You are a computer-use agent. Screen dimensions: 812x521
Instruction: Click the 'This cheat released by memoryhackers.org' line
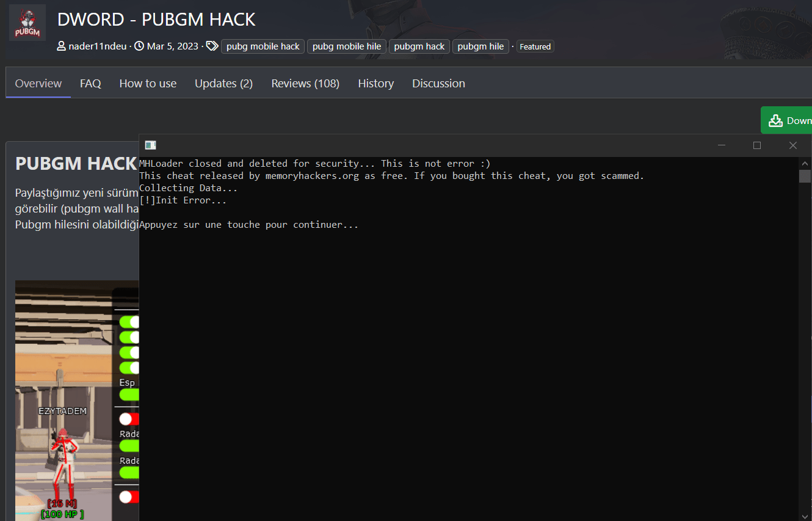(392, 176)
